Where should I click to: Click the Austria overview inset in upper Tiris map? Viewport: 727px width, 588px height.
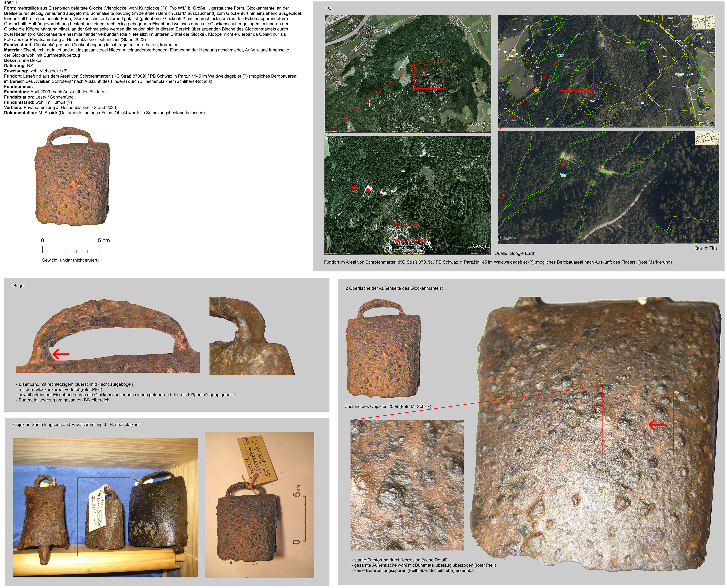703,22
